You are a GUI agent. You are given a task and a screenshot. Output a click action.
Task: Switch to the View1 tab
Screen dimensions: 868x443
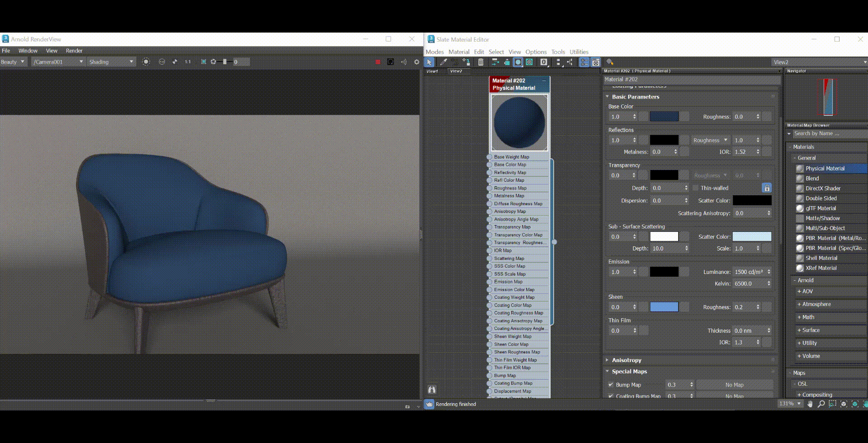[432, 71]
